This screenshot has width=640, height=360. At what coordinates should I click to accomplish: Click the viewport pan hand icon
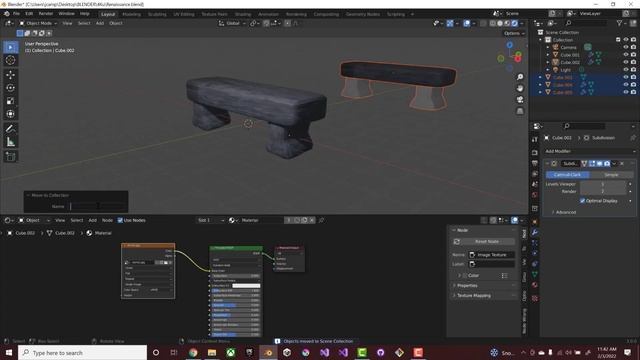point(520,88)
